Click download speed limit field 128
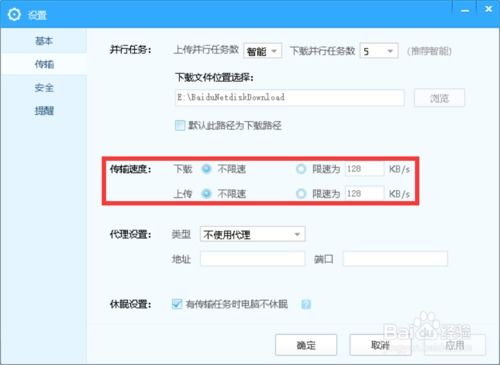The height and width of the screenshot is (365, 500). pyautogui.click(x=365, y=169)
